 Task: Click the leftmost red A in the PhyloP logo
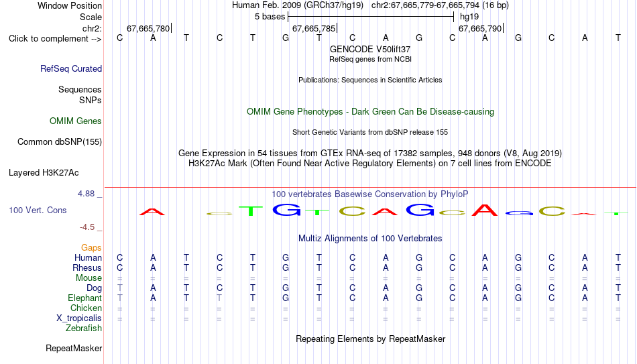point(152,211)
